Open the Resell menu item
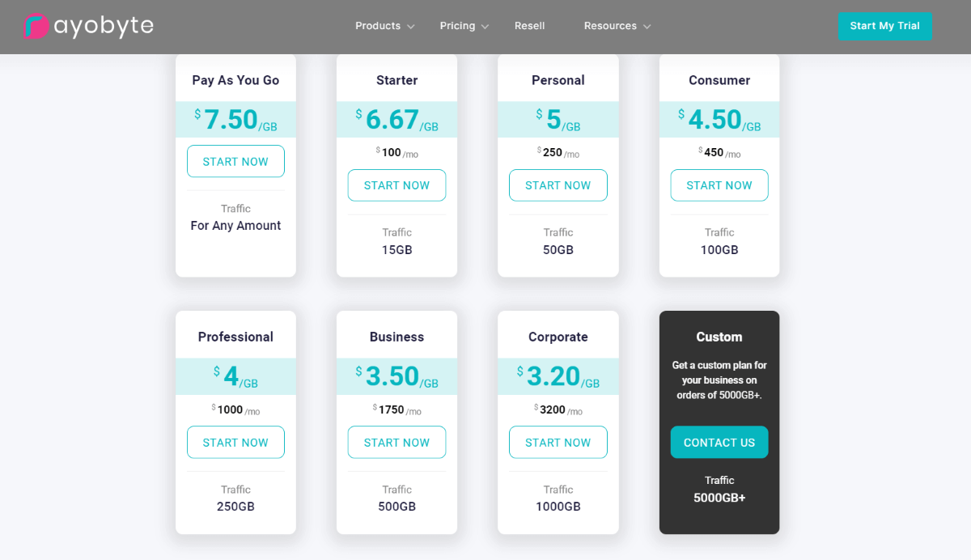 [x=529, y=26]
